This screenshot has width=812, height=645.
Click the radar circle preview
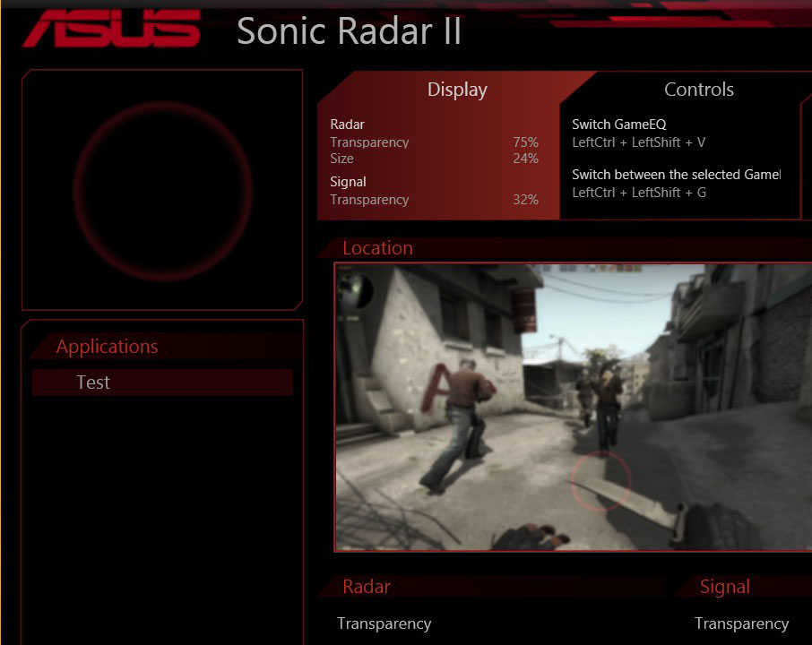(162, 191)
